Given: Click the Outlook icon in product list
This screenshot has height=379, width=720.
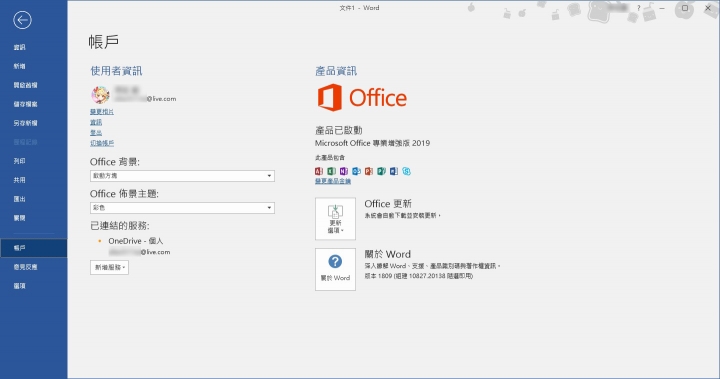Looking at the screenshot, I should pyautogui.click(x=356, y=171).
